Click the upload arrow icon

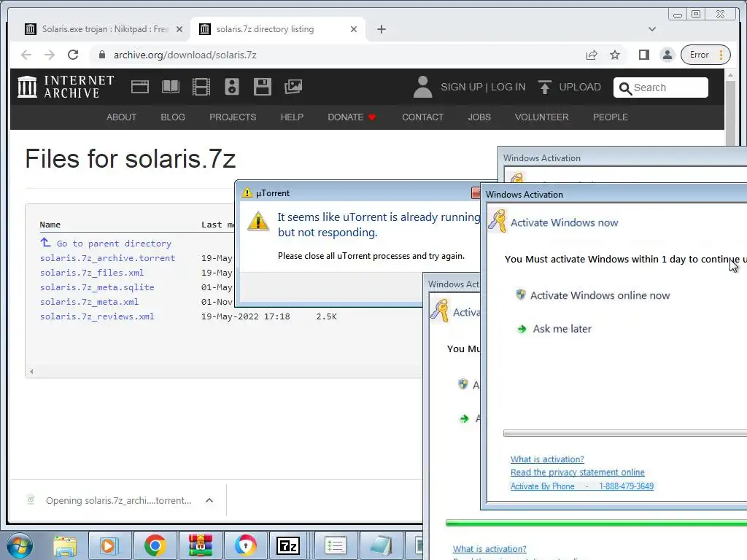pyautogui.click(x=544, y=87)
